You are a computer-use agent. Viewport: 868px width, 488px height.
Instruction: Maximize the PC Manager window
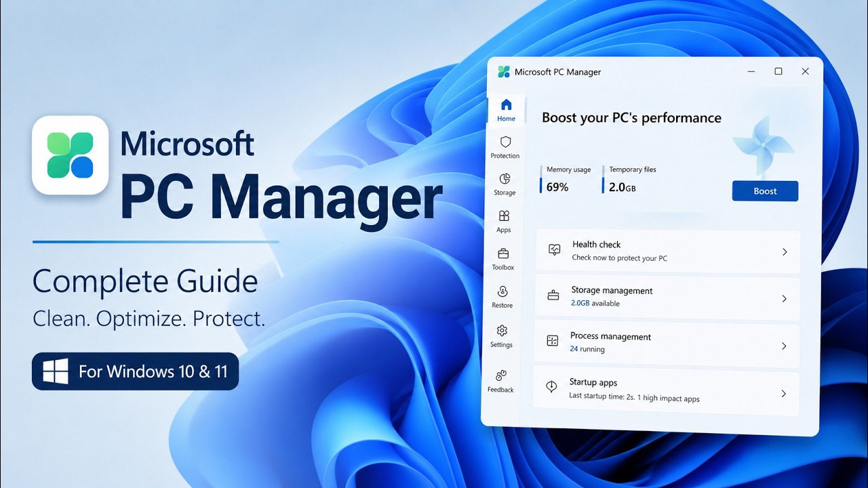(x=778, y=71)
